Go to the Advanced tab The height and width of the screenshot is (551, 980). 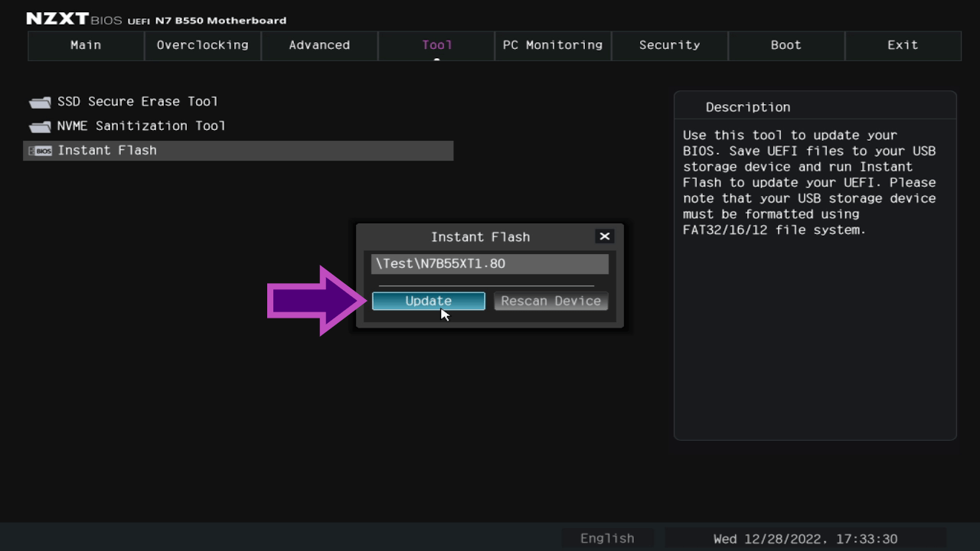(x=319, y=45)
